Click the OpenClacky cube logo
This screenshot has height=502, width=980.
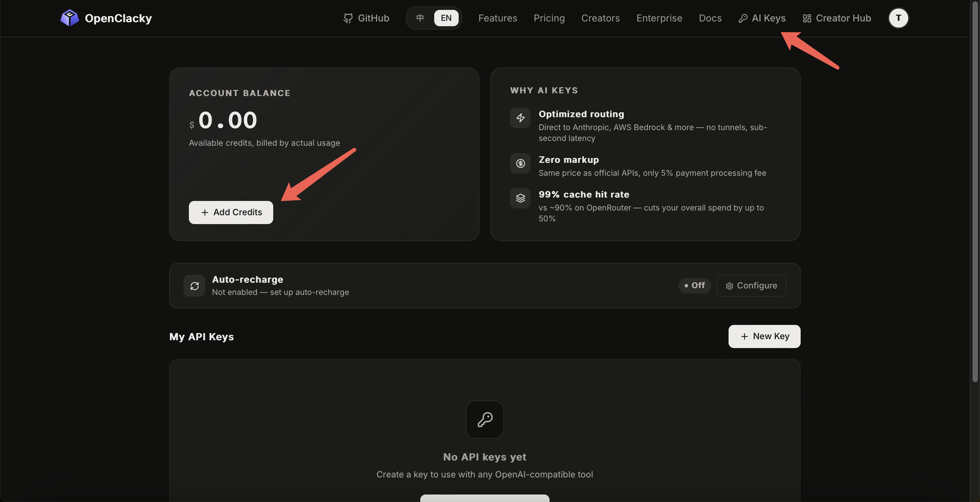[70, 18]
